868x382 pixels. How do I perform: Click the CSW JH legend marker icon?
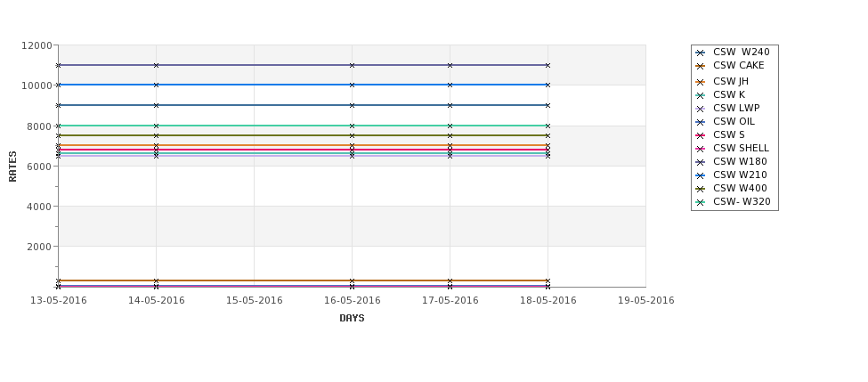tap(701, 82)
